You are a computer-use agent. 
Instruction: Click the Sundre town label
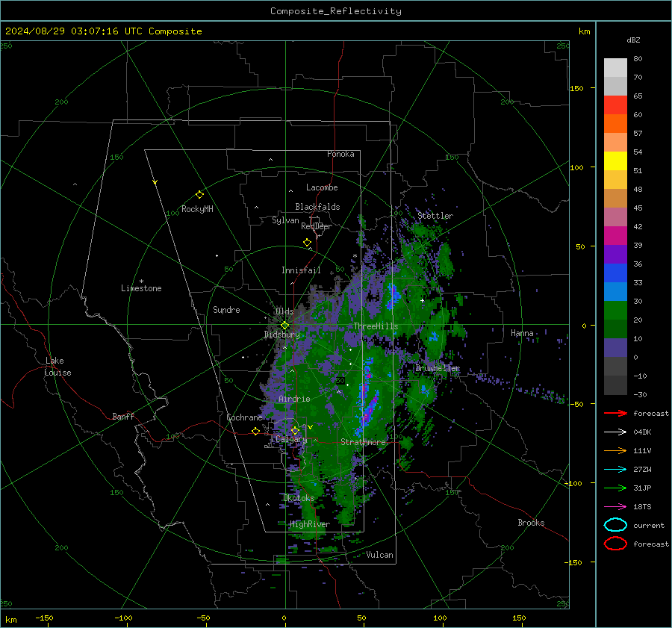pos(226,309)
